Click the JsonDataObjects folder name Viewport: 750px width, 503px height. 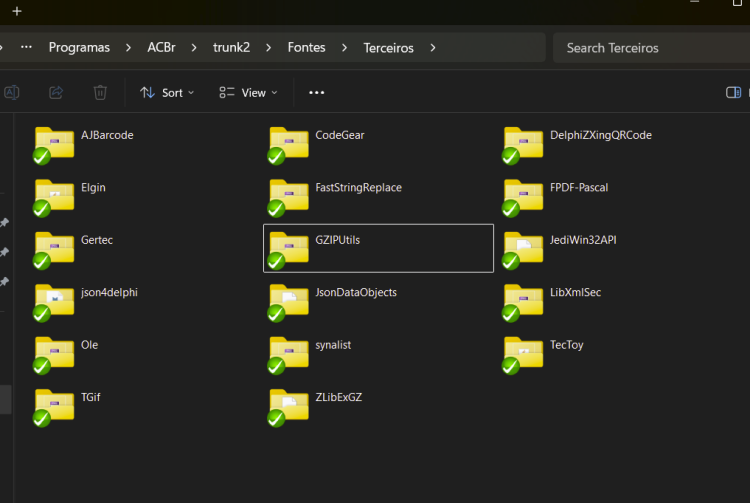(356, 293)
